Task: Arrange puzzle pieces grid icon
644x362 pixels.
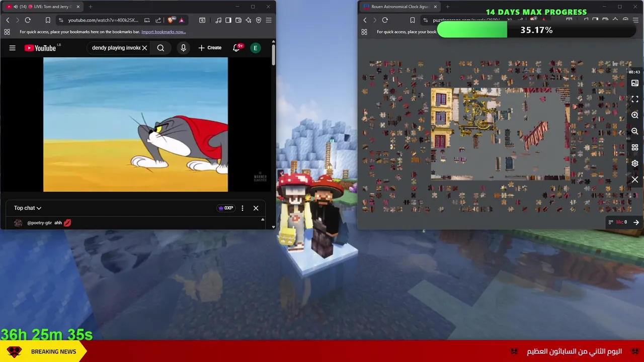Action: pyautogui.click(x=635, y=147)
